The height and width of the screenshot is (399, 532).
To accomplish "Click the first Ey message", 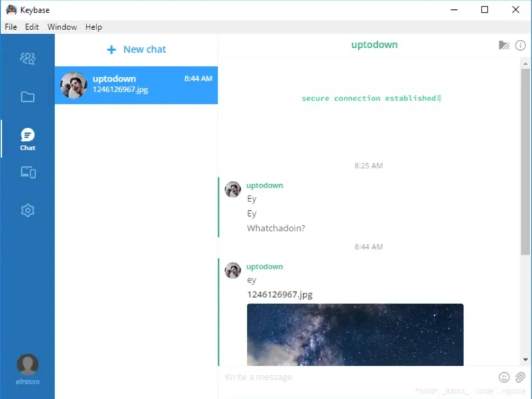I will (251, 198).
